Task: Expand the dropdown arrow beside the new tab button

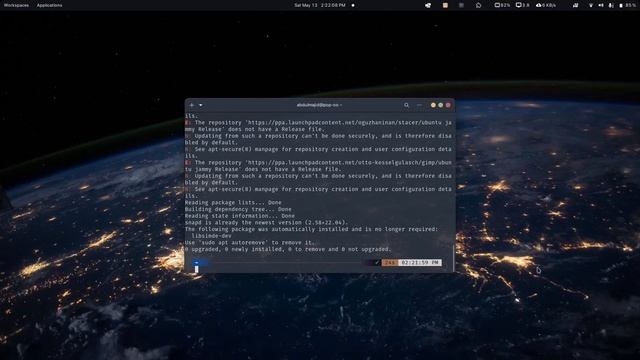Action: coord(201,105)
